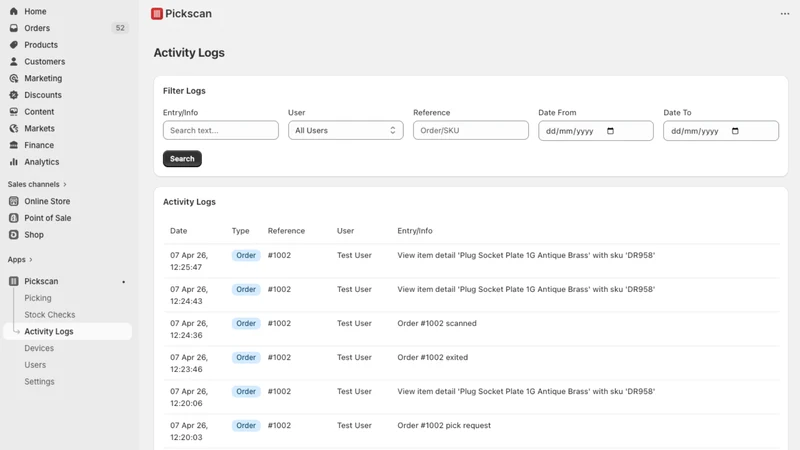Screen dimensions: 800x450
Task: Open Products in the sidebar
Action: pyautogui.click(x=41, y=45)
